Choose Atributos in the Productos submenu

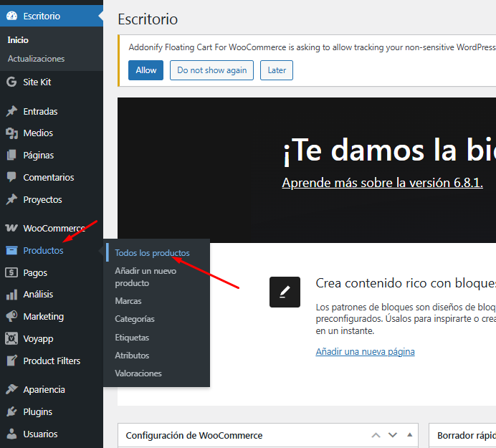point(132,356)
